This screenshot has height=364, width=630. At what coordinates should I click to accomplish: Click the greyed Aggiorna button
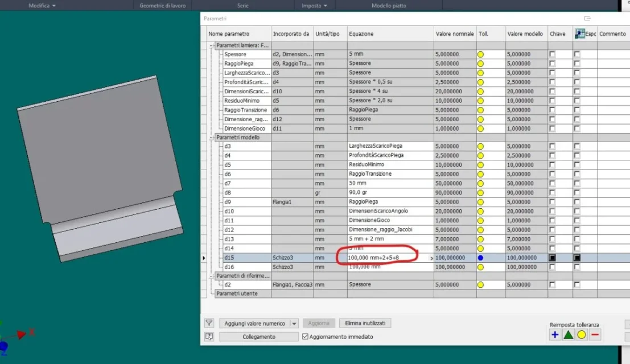319,323
